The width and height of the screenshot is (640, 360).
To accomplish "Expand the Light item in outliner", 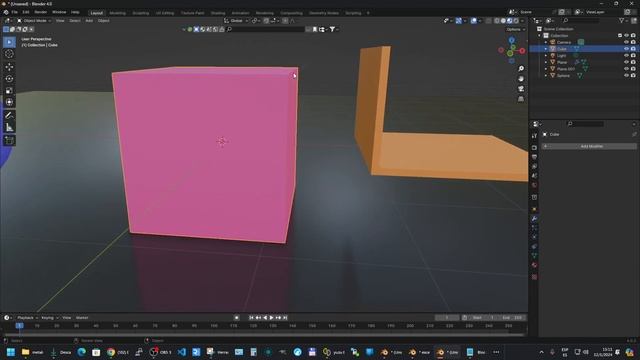I will 546,56.
